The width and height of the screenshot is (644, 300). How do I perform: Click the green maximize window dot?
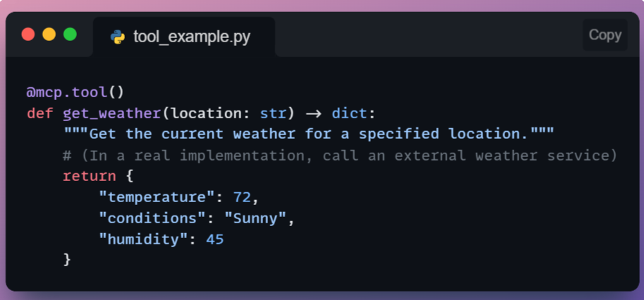pos(70,34)
